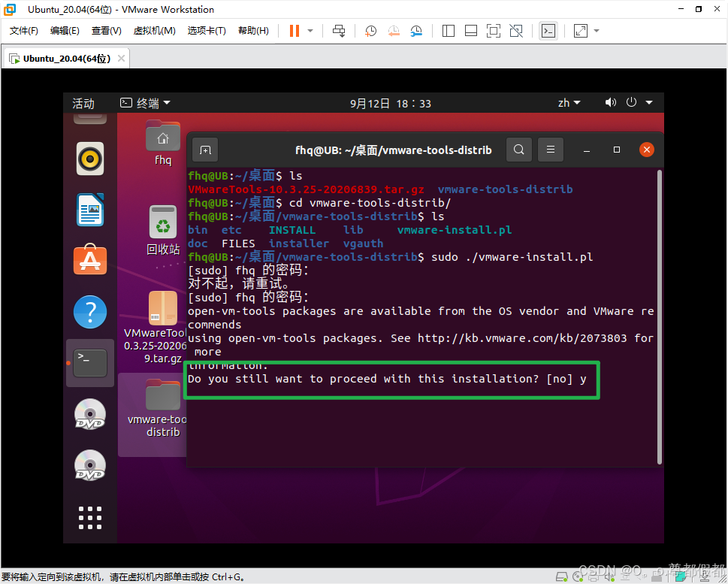
Task: Open a new terminal tab
Action: (x=205, y=150)
